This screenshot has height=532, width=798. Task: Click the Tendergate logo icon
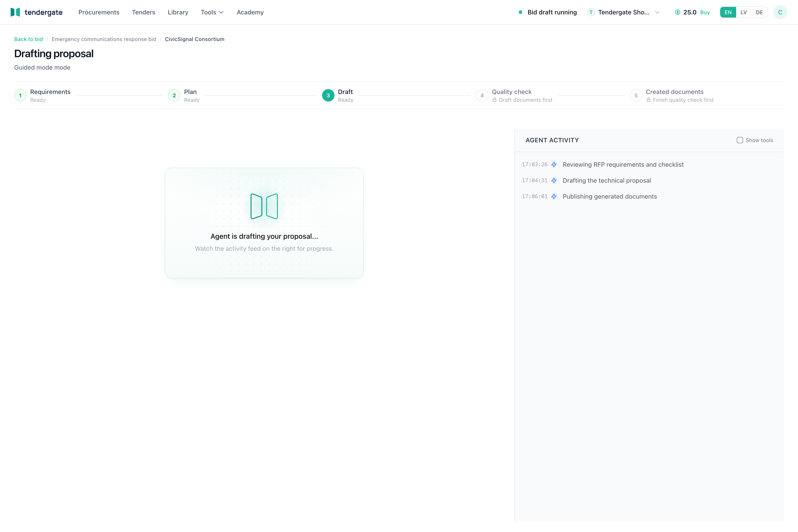[15, 12]
